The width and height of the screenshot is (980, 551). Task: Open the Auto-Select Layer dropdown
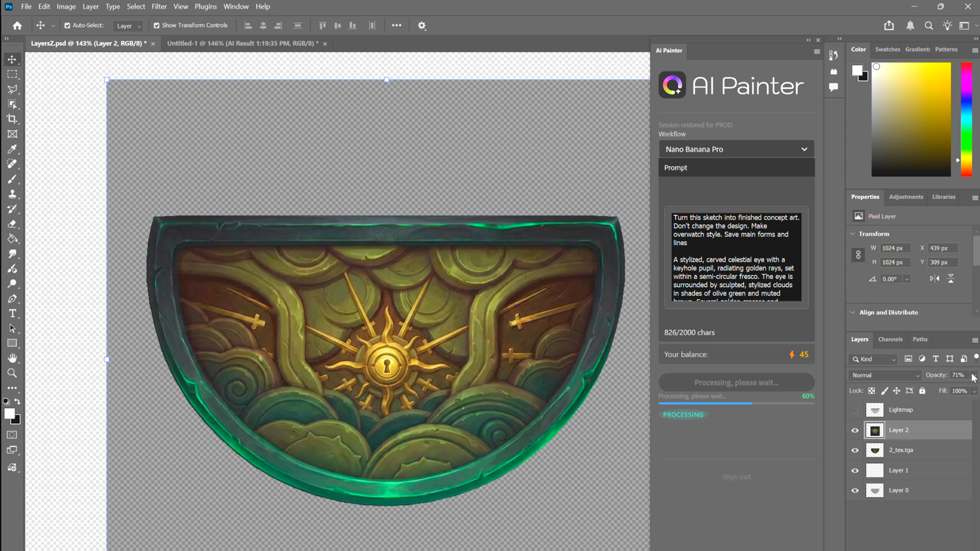coord(129,26)
